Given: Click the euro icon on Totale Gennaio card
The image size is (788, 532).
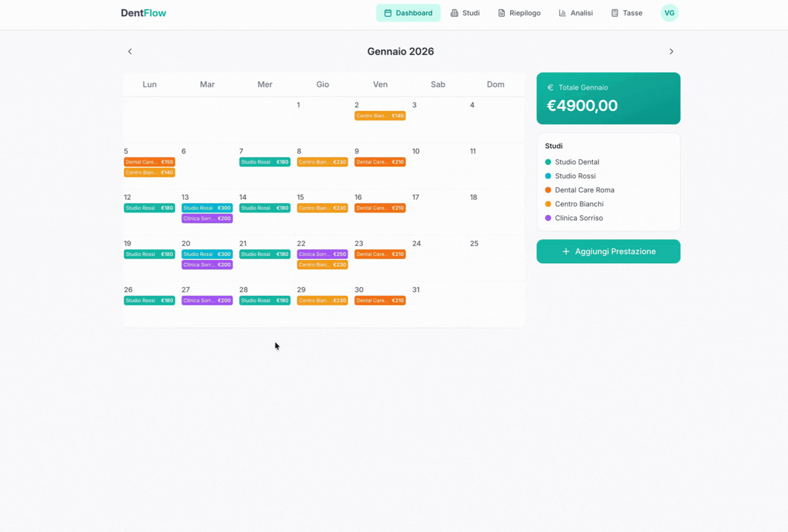Looking at the screenshot, I should 550,87.
